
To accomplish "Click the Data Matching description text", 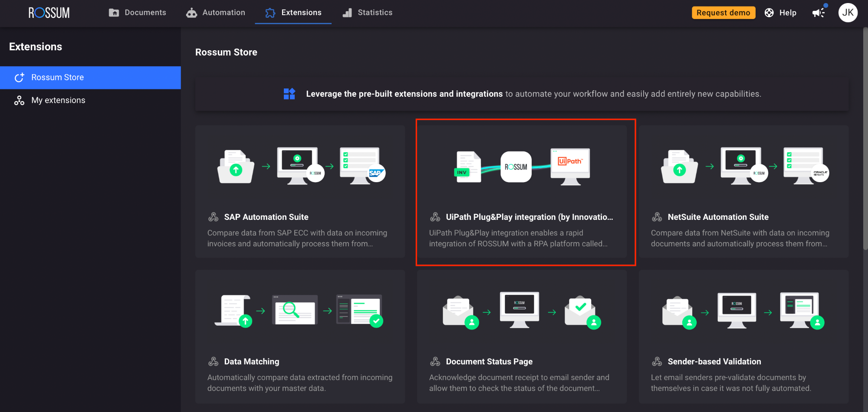I will click(x=300, y=383).
